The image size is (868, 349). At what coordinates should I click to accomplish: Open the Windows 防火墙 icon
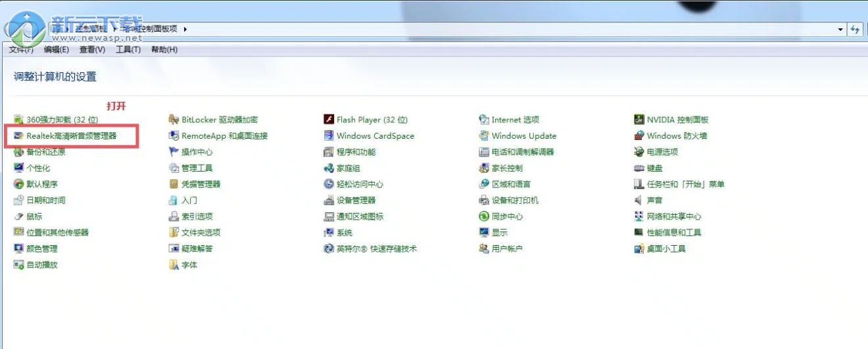[x=639, y=136]
